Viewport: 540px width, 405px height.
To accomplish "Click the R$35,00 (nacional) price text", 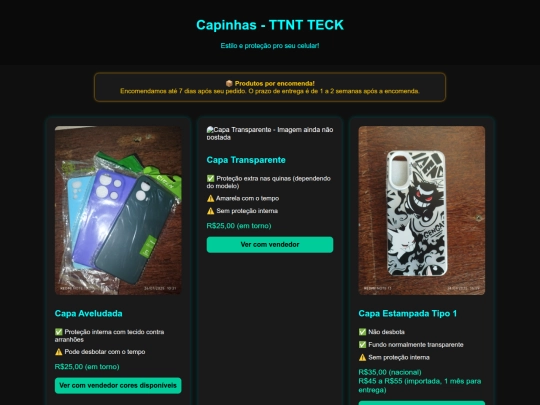I will pyautogui.click(x=390, y=372).
